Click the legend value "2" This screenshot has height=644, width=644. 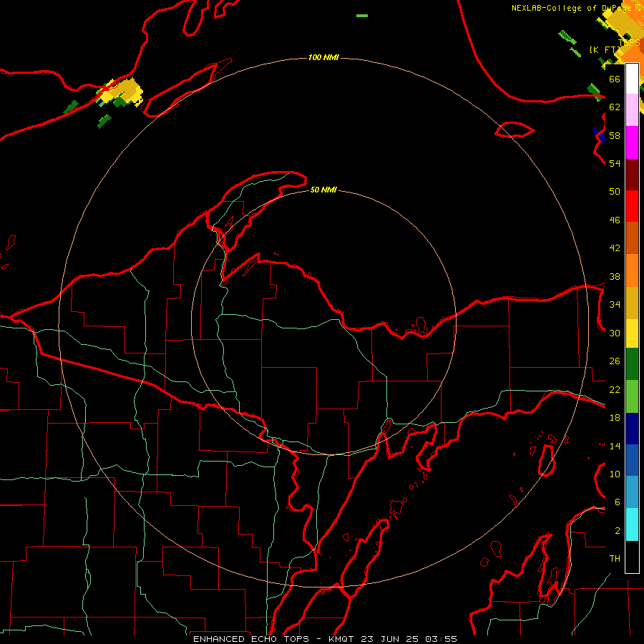618,531
